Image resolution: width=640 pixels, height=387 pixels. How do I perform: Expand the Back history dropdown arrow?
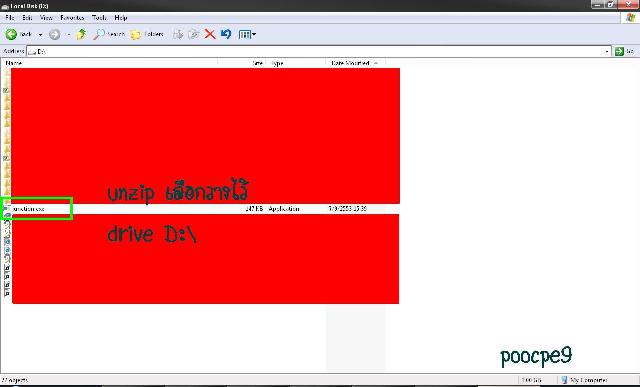pyautogui.click(x=40, y=35)
